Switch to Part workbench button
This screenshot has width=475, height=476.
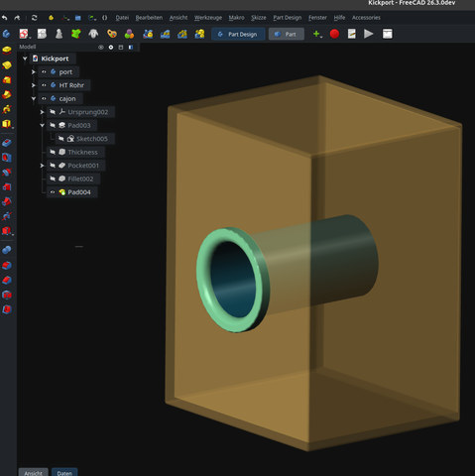(x=287, y=34)
